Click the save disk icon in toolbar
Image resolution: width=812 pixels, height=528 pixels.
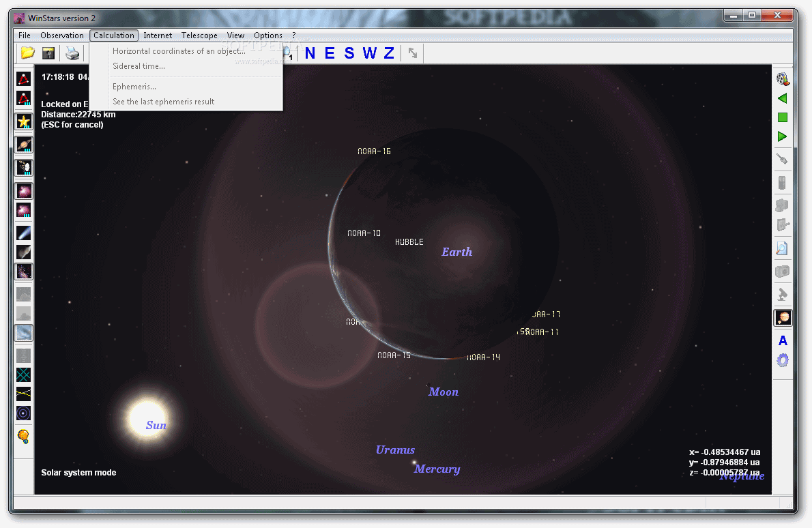[x=48, y=53]
